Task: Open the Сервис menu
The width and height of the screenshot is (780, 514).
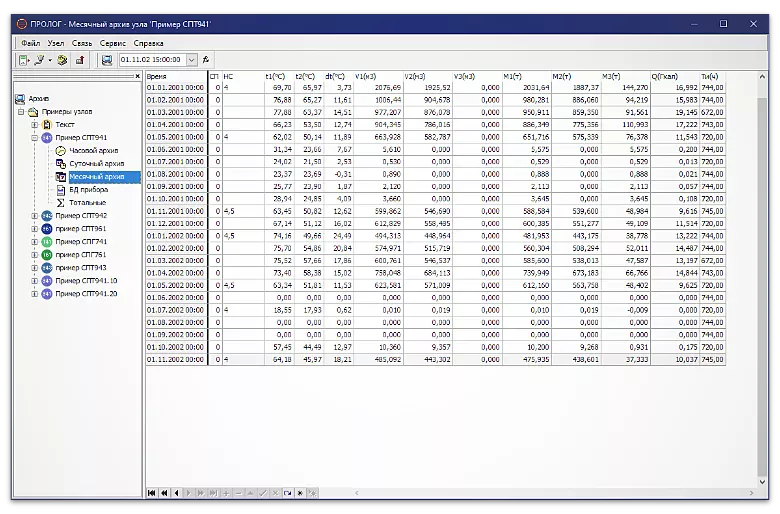Action: 112,43
